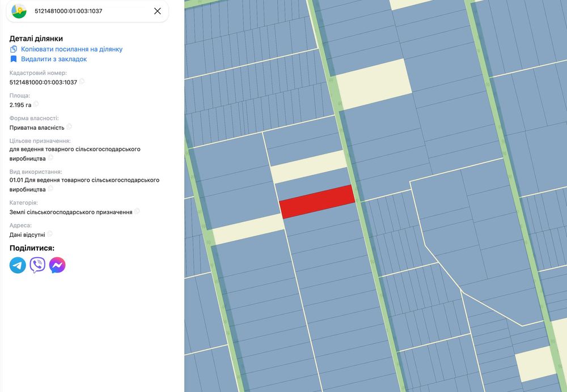Click the Деталі ділянки heading

click(36, 39)
